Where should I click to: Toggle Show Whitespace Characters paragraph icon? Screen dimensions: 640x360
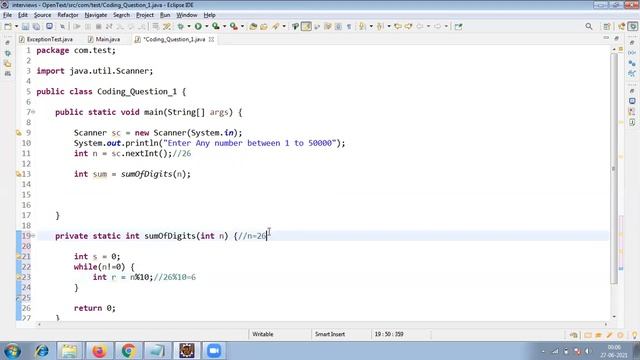pyautogui.click(x=349, y=27)
